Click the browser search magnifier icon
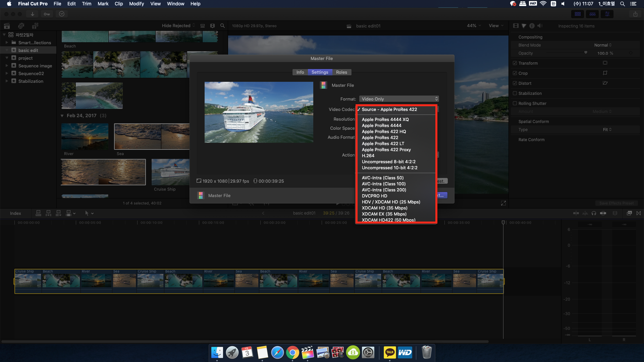This screenshot has width=644, height=362. [222, 26]
